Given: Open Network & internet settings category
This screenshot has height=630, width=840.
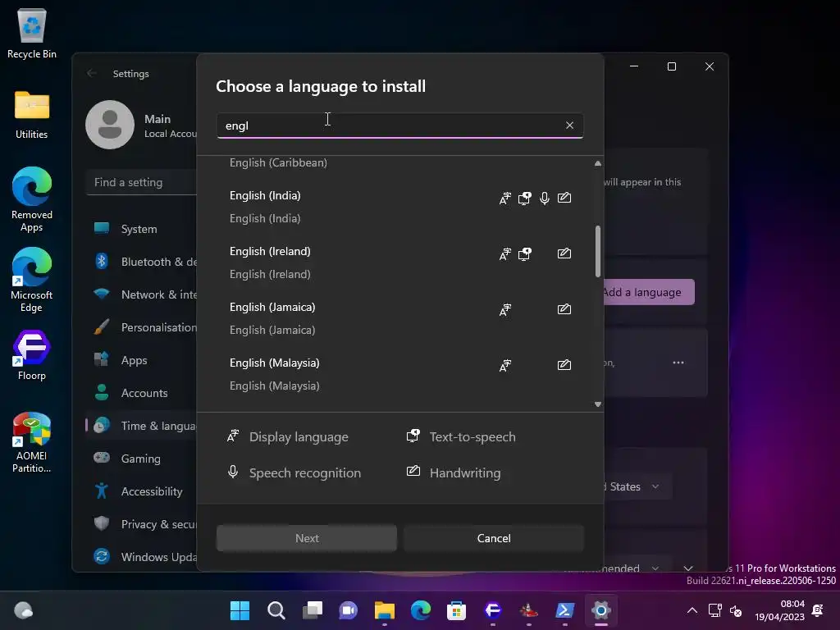Looking at the screenshot, I should pos(141,294).
